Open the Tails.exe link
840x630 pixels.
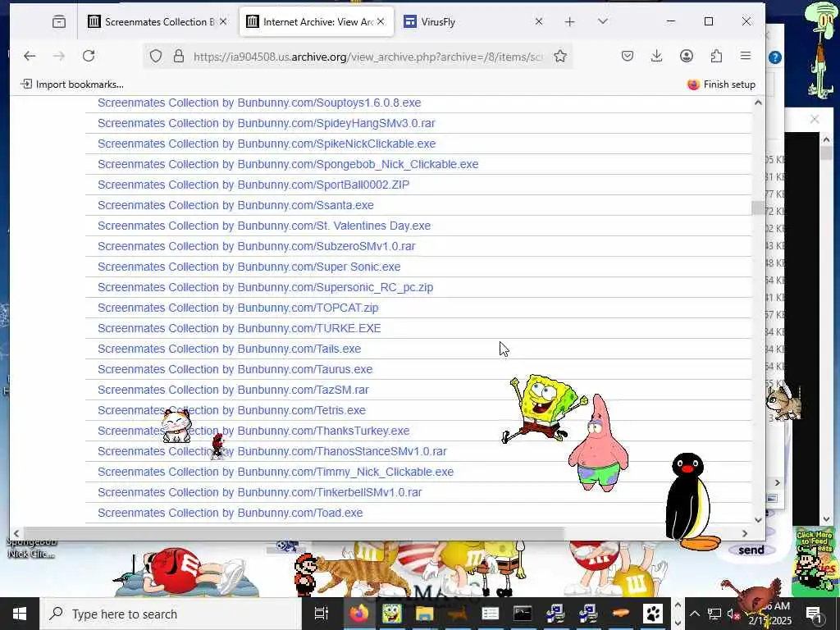click(x=229, y=349)
